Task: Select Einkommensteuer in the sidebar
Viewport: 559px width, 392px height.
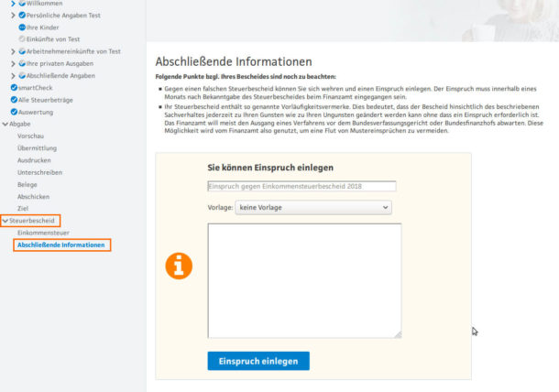Action: click(x=43, y=233)
